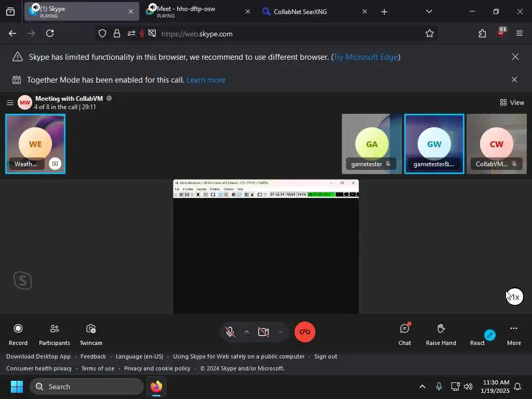532x399 pixels.
Task: Open Privacy and cookie policy link
Action: [157, 368]
